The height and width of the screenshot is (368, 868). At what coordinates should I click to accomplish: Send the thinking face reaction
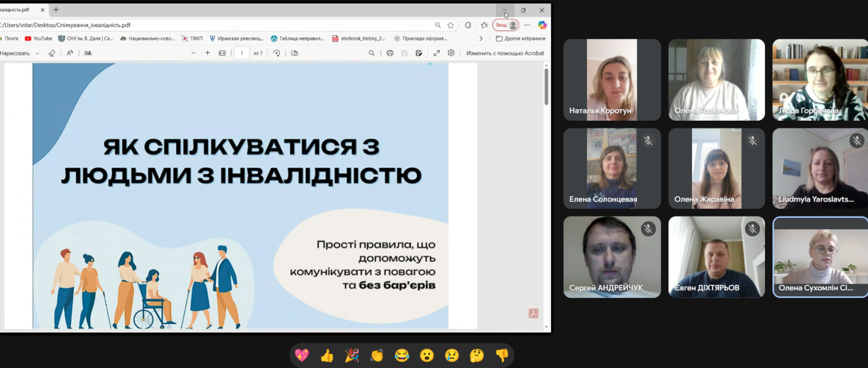pyautogui.click(x=477, y=355)
